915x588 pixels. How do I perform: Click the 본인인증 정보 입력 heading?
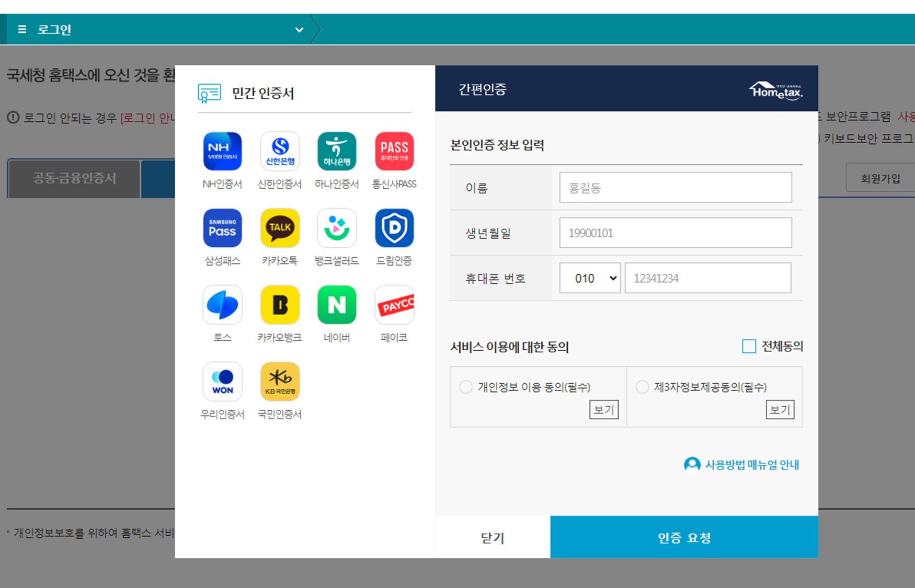(497, 145)
